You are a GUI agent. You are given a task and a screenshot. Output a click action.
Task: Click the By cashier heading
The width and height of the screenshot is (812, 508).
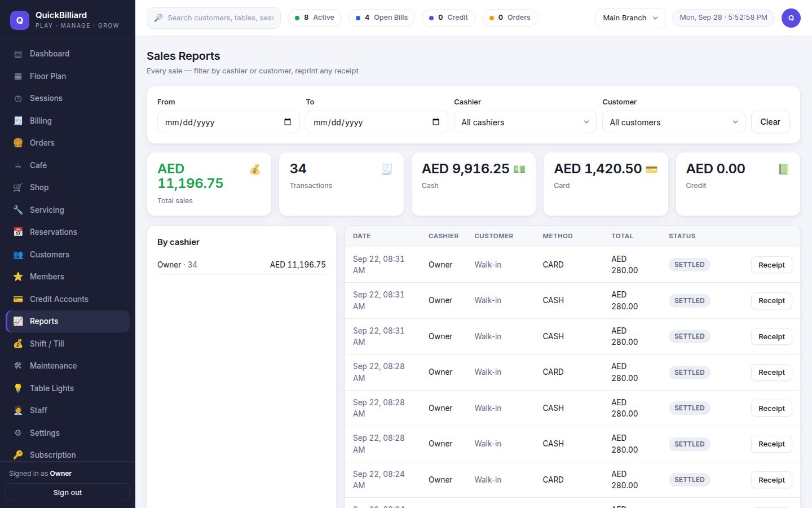(178, 242)
